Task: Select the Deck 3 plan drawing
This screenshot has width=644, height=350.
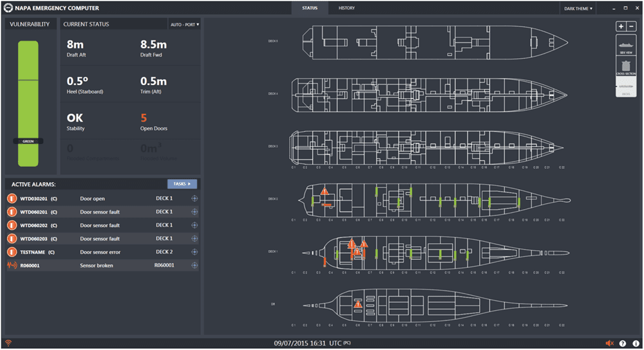Action: coord(426,147)
